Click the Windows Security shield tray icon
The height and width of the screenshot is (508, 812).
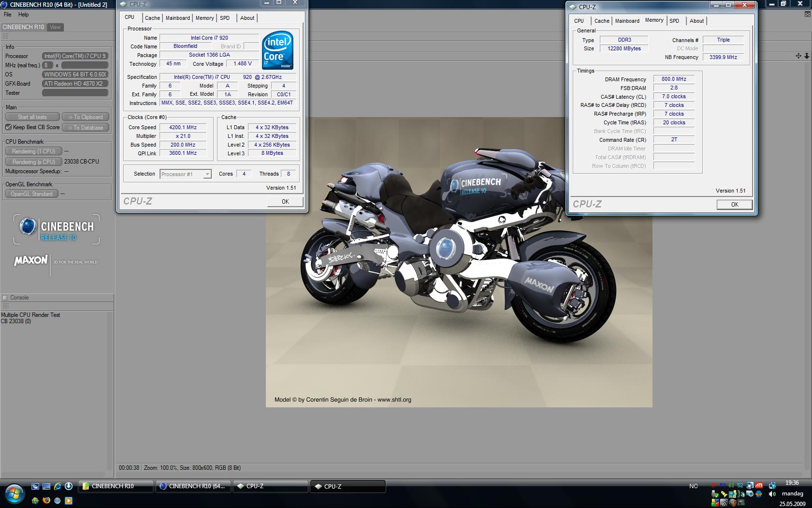pos(733,503)
